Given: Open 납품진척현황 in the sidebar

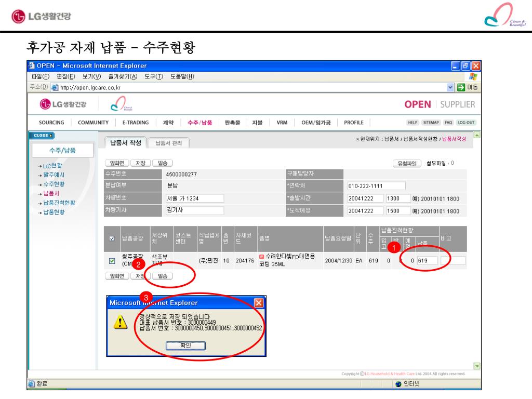Looking at the screenshot, I should [59, 203].
